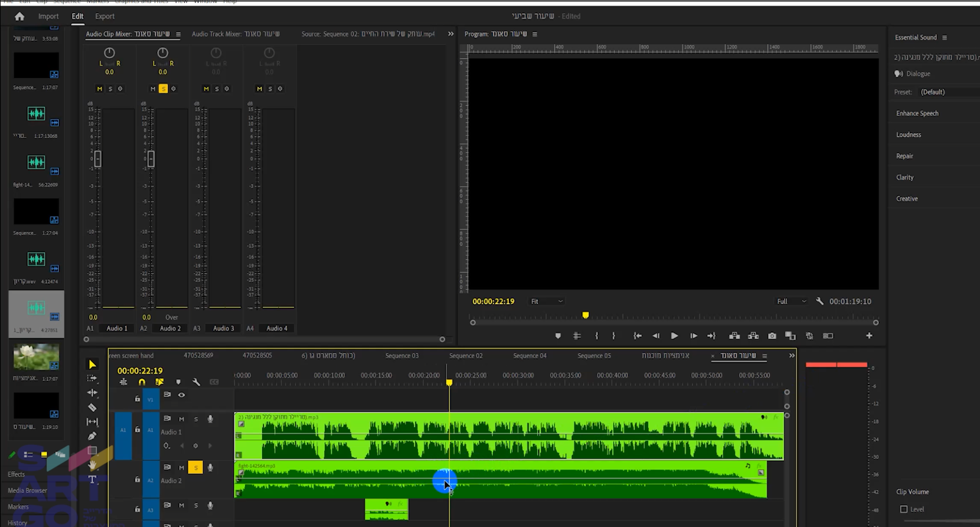The width and height of the screenshot is (980, 527).
Task: Toggle V1 track output eye icon
Action: [x=181, y=395]
